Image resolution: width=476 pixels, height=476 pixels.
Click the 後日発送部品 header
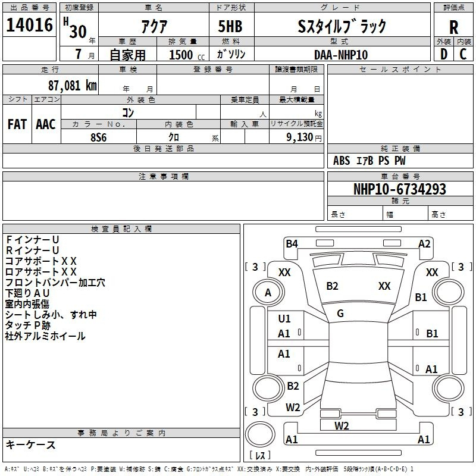(163, 148)
